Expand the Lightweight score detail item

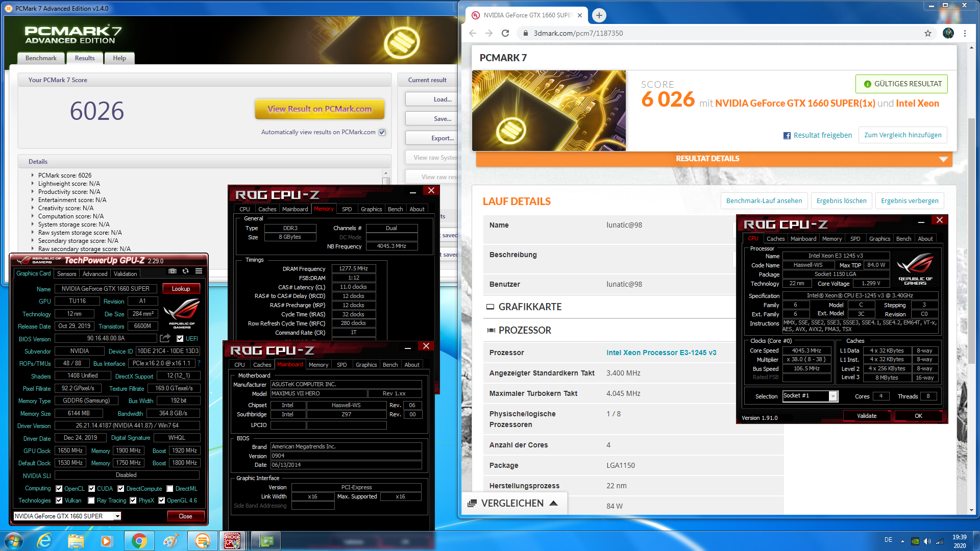[33, 183]
